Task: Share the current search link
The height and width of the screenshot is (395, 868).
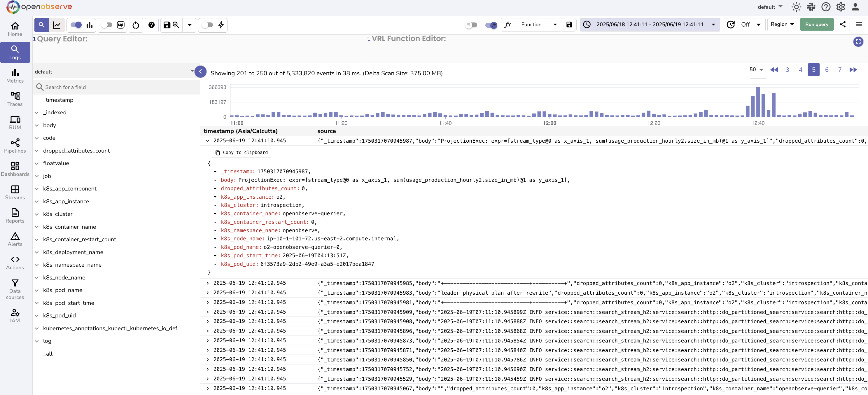Action: 842,24
